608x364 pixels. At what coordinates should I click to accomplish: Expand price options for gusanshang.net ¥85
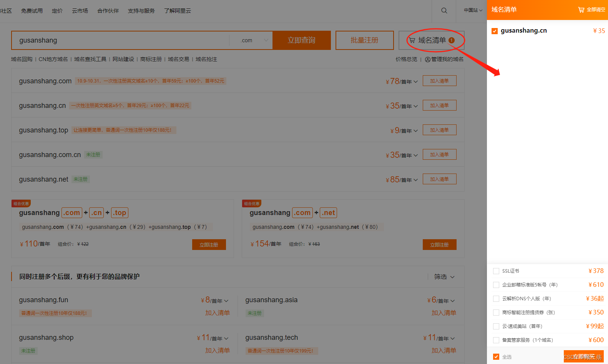pos(415,180)
